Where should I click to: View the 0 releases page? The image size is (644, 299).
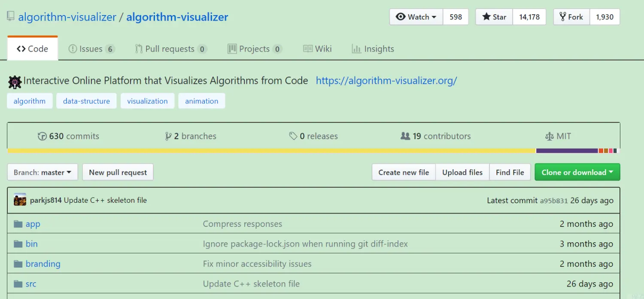[x=313, y=136]
